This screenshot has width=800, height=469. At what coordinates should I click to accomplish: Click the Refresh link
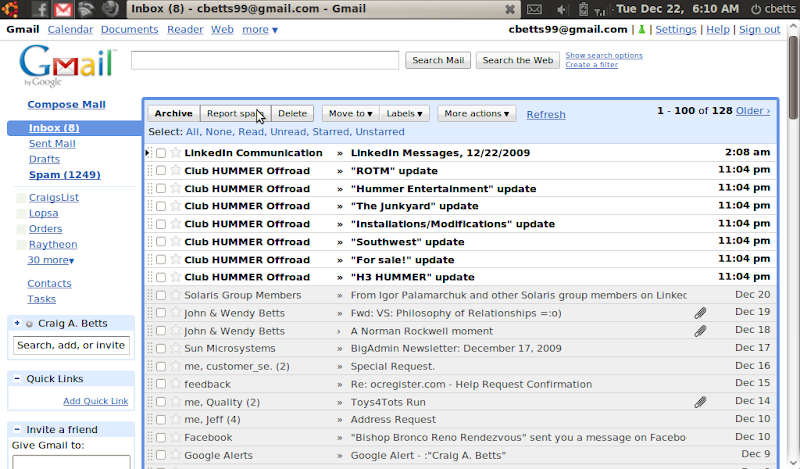click(x=546, y=114)
